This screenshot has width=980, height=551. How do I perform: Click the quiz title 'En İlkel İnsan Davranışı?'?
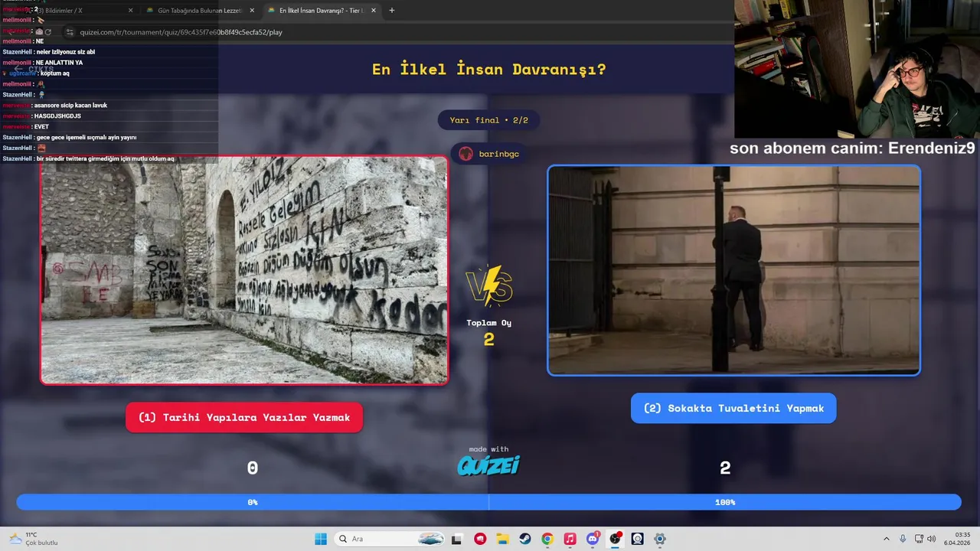click(488, 70)
